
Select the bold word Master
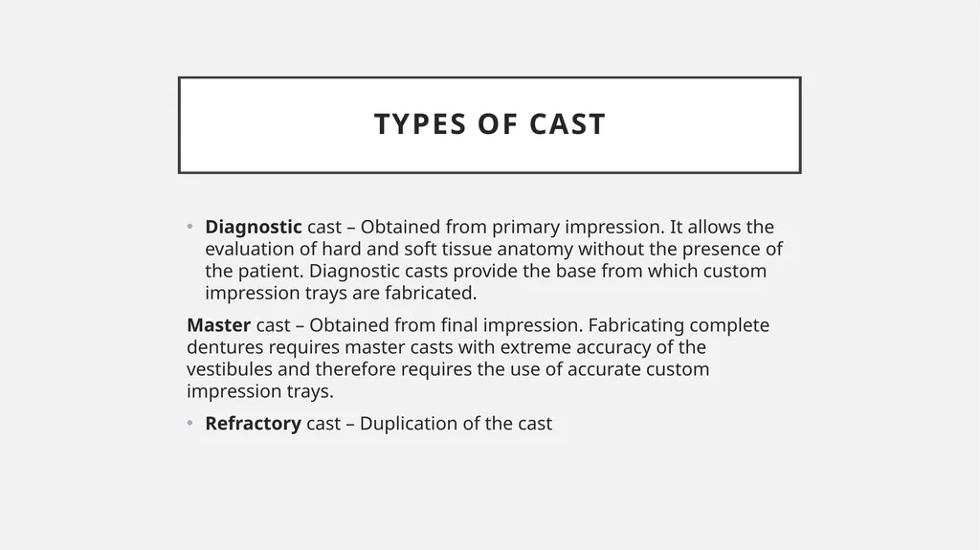(219, 325)
